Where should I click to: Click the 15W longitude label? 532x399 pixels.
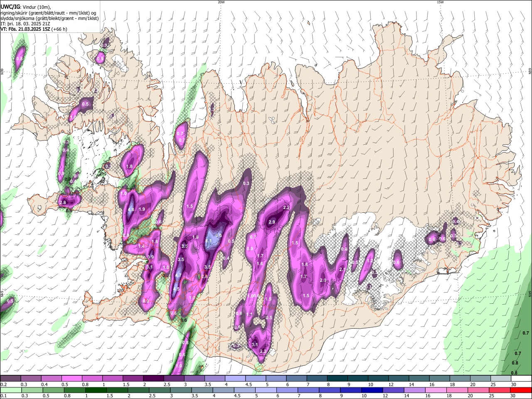(x=440, y=2)
